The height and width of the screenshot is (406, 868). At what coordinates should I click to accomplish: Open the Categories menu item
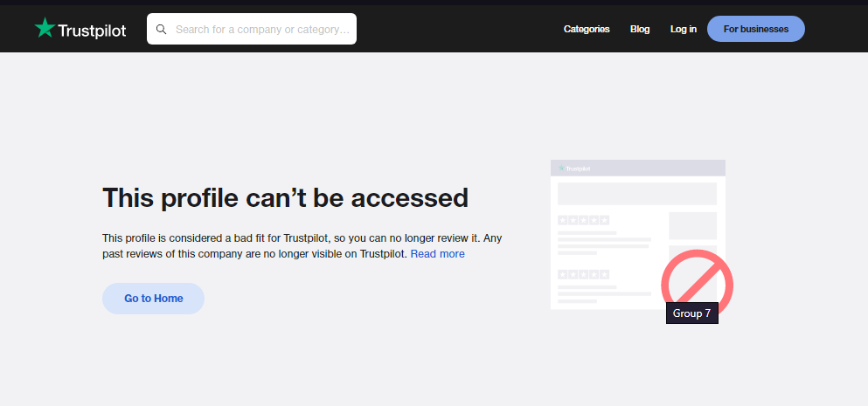[587, 29]
